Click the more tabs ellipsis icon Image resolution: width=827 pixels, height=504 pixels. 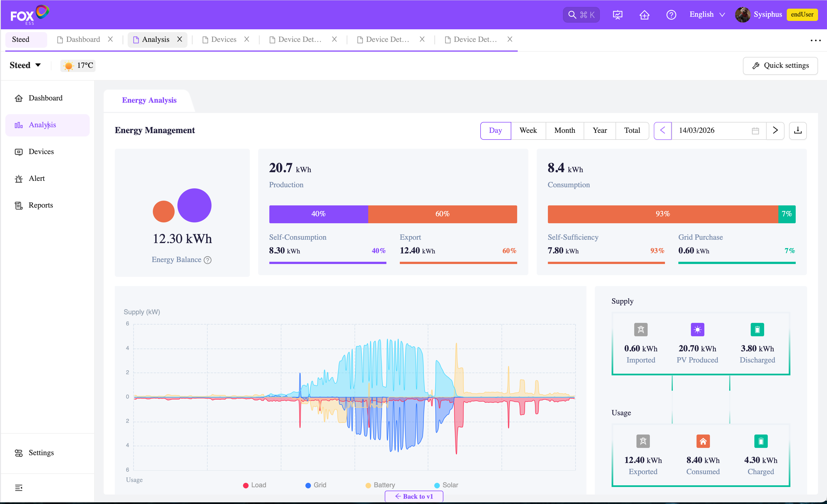[x=815, y=40]
